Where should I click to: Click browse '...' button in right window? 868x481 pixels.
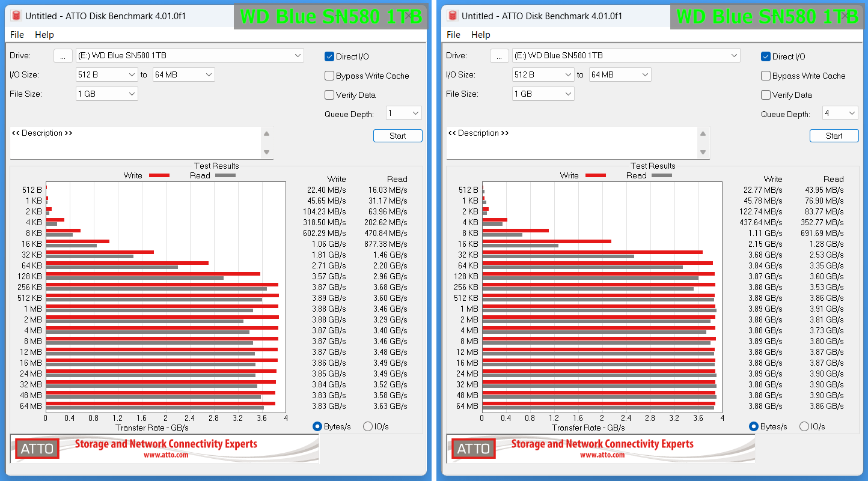coord(500,56)
